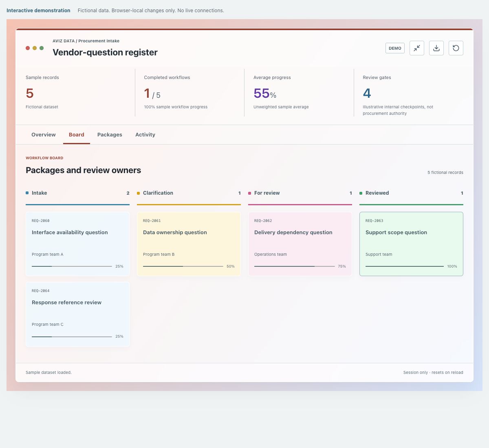Click the 5 fictional records label

click(x=445, y=173)
